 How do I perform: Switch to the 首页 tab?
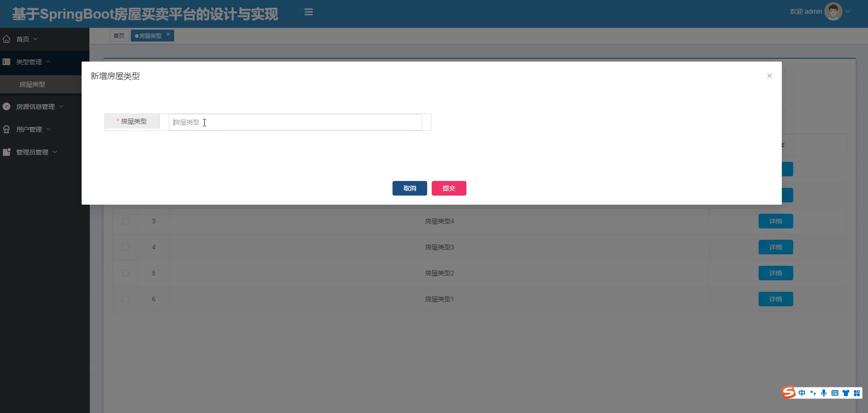pos(119,36)
